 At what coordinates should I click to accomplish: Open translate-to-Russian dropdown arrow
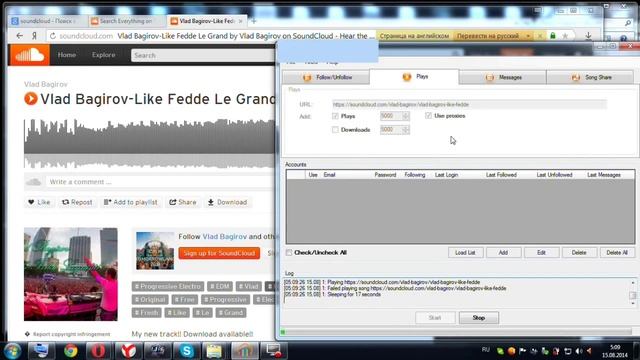528,36
